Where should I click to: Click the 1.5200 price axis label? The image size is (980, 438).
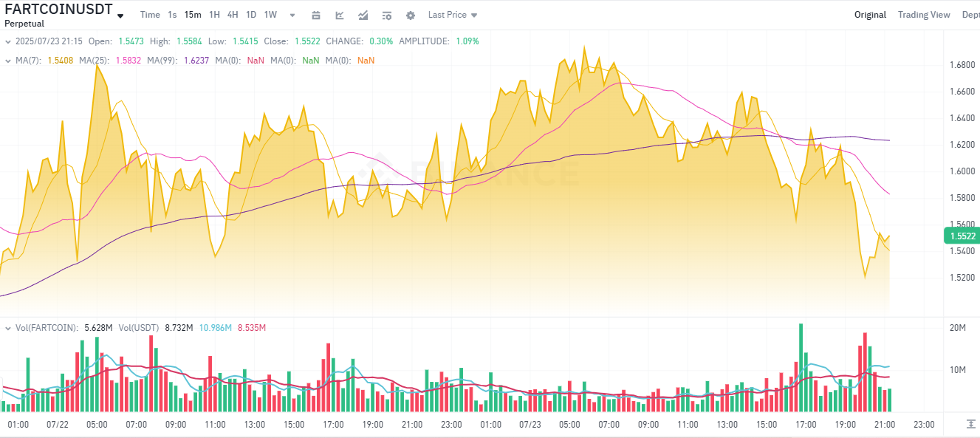click(x=961, y=278)
